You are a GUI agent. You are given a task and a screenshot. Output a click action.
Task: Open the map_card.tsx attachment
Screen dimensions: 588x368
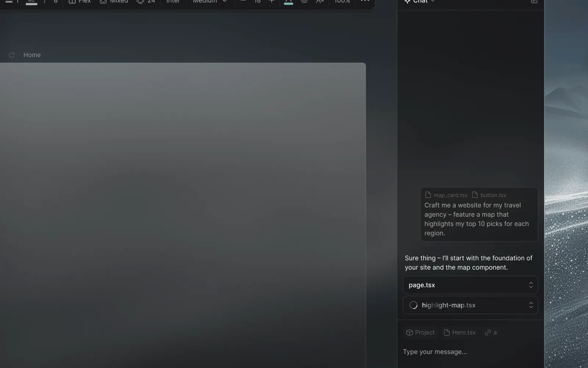point(446,195)
